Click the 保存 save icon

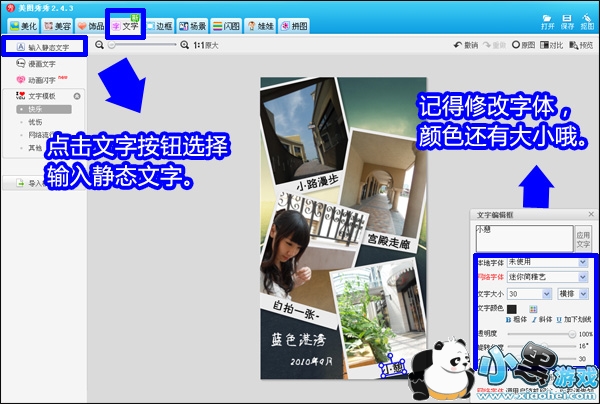point(567,22)
